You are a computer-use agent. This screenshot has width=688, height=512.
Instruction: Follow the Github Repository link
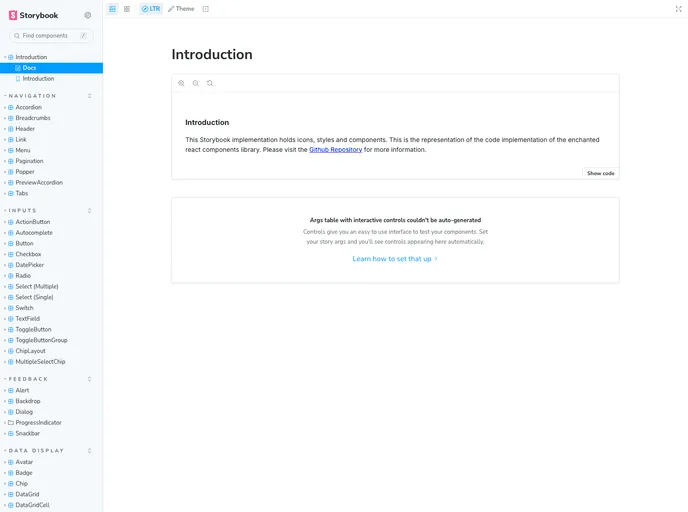point(336,150)
